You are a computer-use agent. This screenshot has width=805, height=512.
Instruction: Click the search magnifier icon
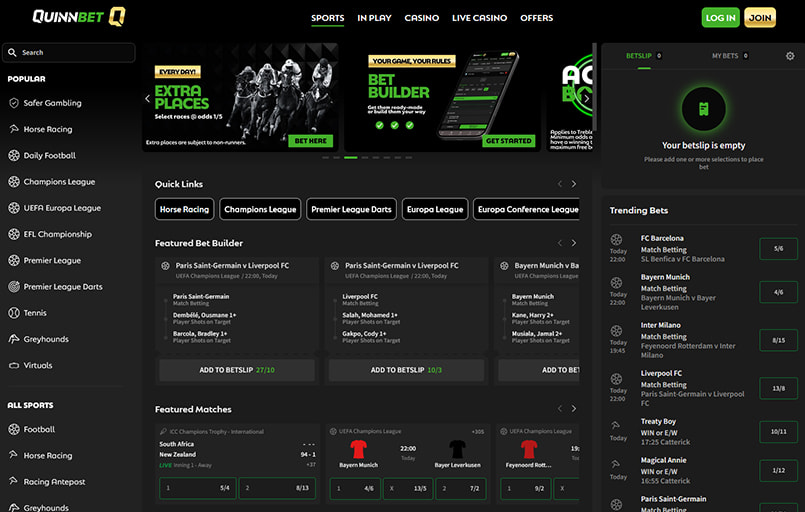pyautogui.click(x=12, y=52)
